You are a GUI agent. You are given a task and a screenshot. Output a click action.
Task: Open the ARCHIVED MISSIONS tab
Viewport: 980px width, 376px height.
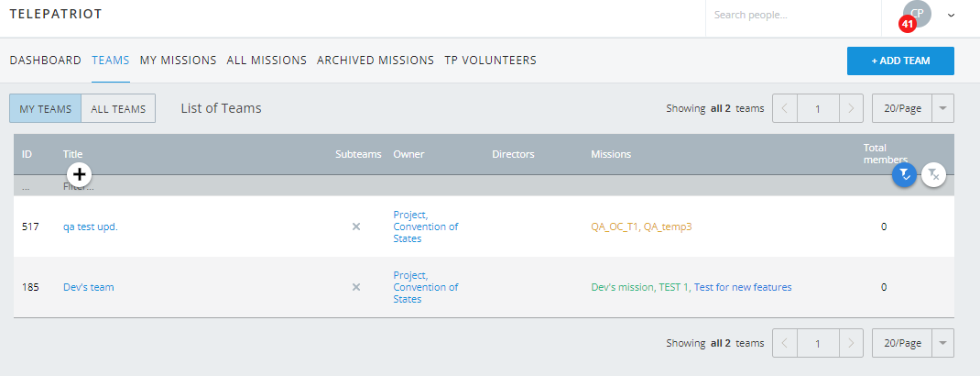(376, 61)
